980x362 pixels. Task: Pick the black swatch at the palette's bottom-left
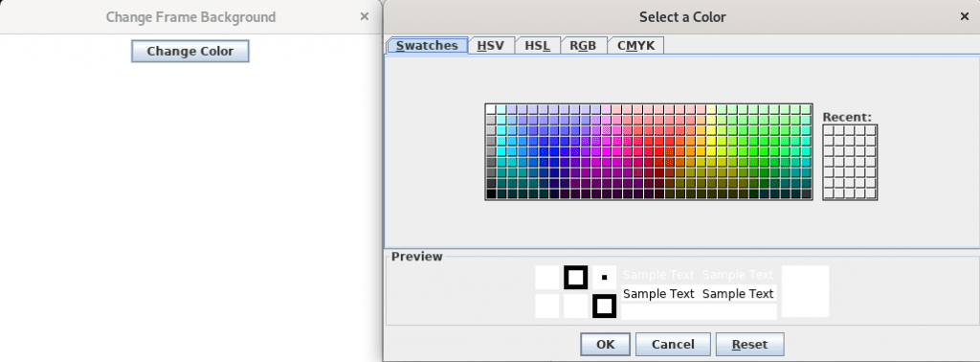coord(491,193)
